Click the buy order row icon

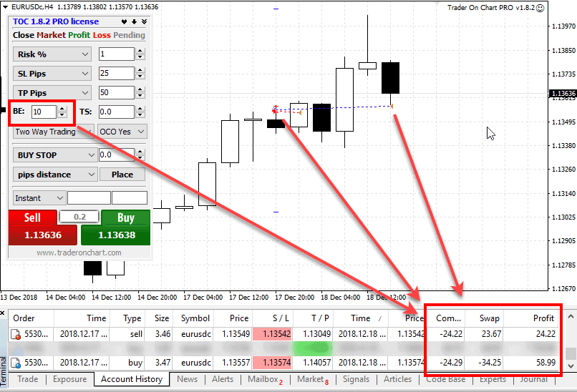pos(16,363)
